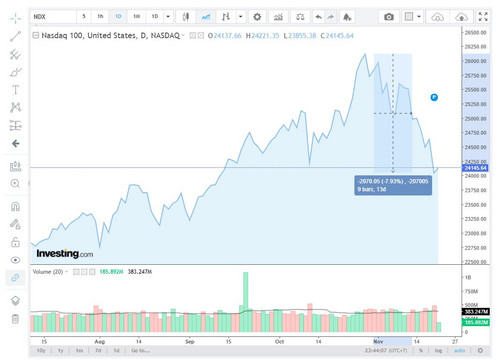Expand the layout dropdown arrow

coord(419,17)
